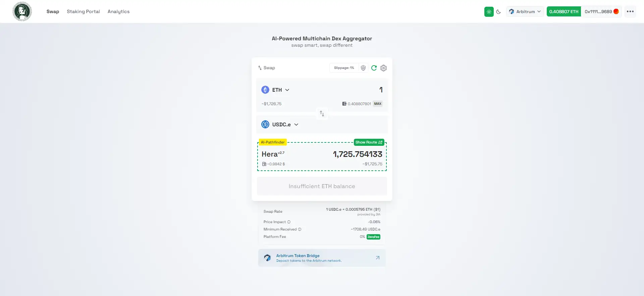Screen dimensions: 644x296
Task: Click Minimum Received info icon
Action: click(300, 229)
